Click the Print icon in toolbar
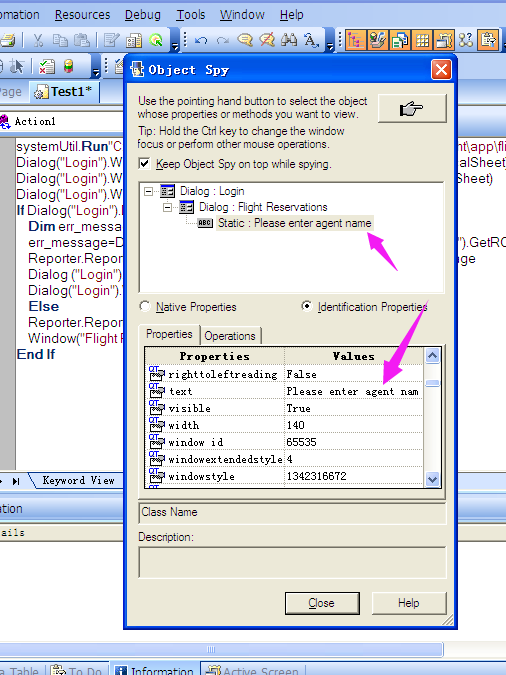 (x=8, y=40)
